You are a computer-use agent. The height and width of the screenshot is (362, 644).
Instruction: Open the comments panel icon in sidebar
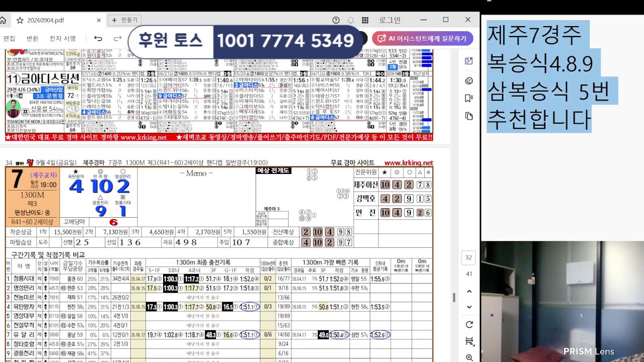[469, 80]
